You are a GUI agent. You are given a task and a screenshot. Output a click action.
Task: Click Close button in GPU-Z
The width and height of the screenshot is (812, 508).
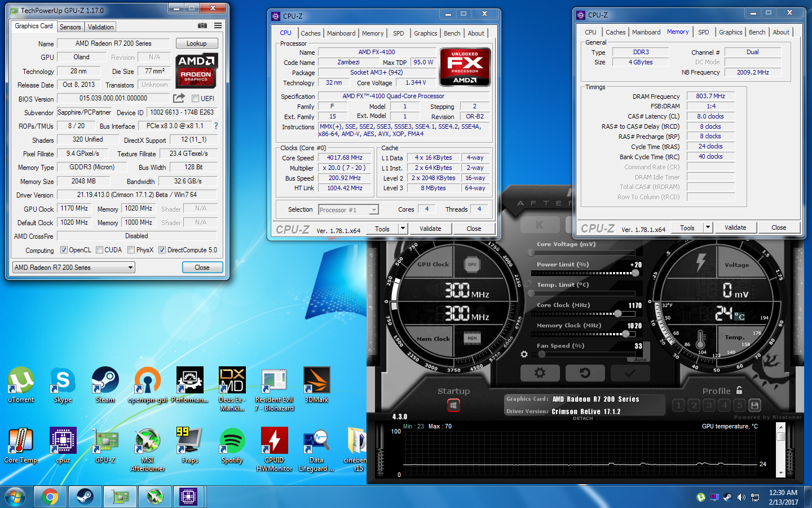[202, 268]
